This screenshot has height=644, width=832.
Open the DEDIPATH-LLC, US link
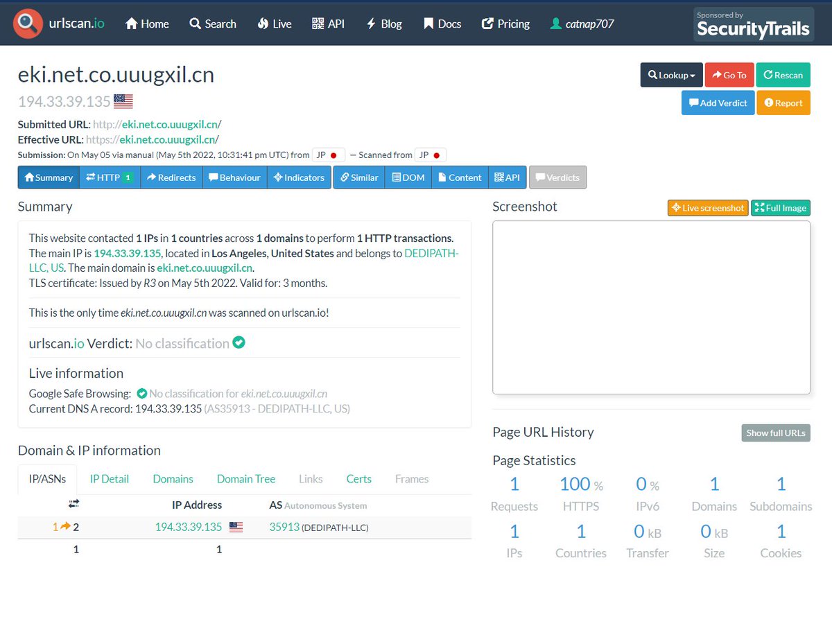pyautogui.click(x=431, y=253)
